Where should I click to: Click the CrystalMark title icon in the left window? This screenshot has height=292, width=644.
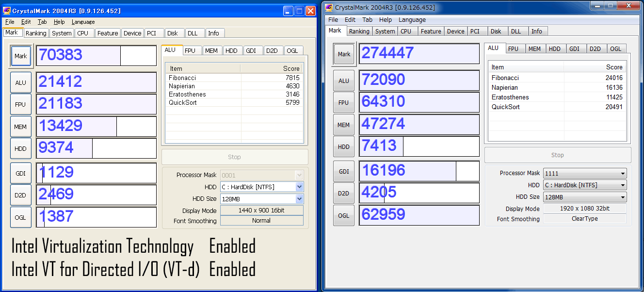point(7,11)
